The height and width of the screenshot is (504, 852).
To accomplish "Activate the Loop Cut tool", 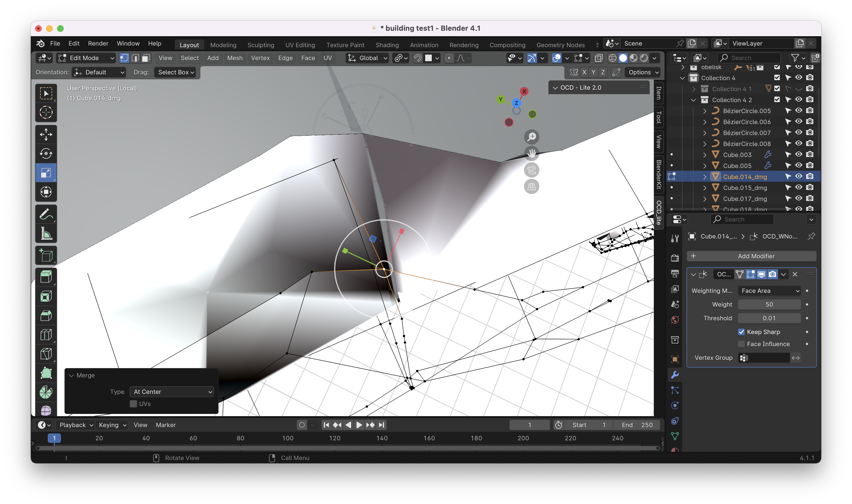I will click(46, 335).
